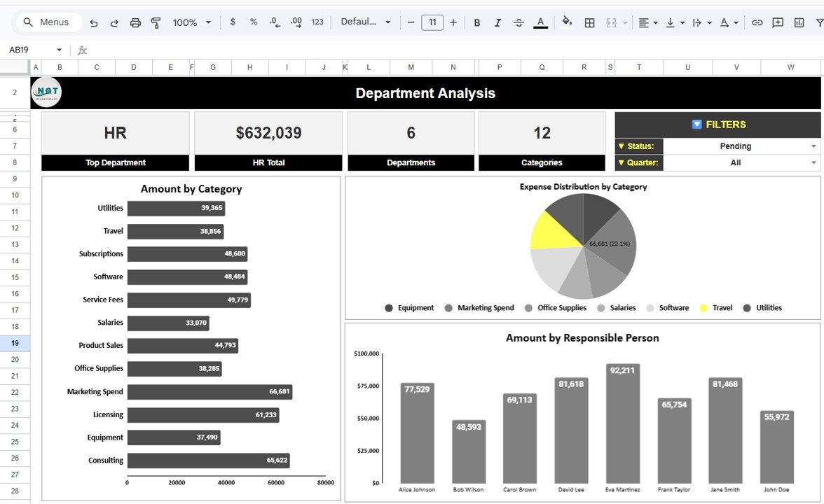Print the spreadsheet
Screen dimensions: 824x504
(135, 22)
